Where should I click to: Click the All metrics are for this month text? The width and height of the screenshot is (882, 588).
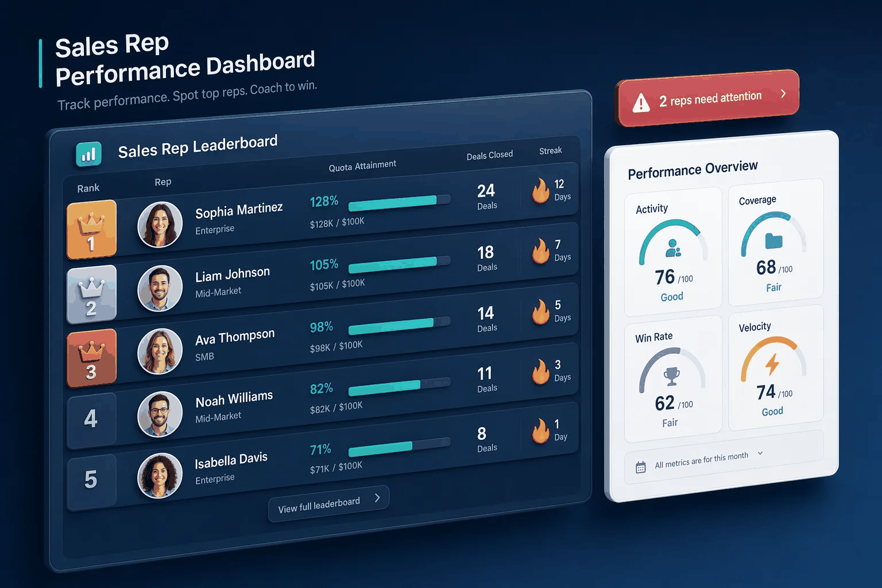[x=701, y=460]
